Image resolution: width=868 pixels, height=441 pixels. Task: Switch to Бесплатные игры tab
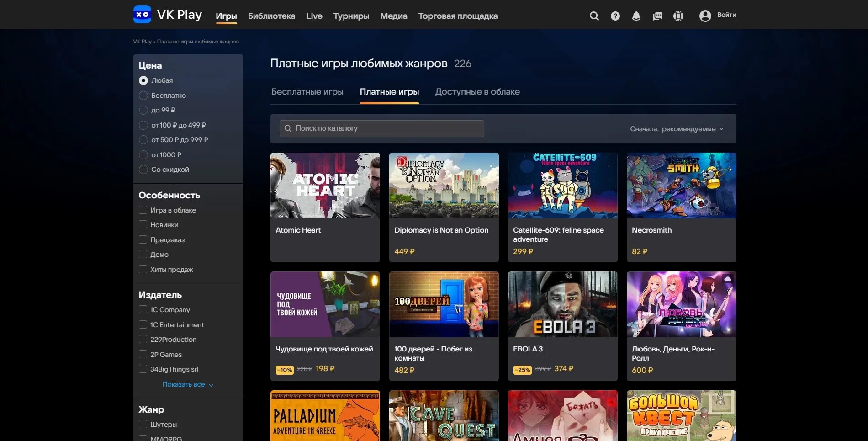(307, 92)
